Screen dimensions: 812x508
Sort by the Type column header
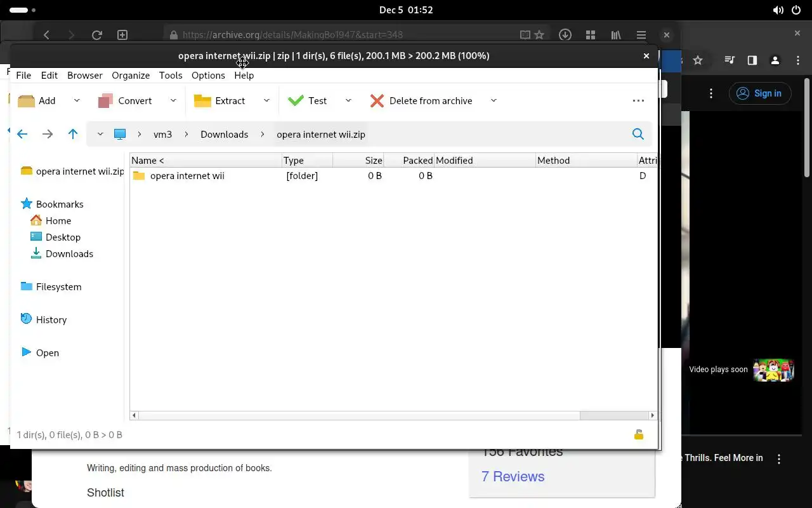click(x=308, y=161)
